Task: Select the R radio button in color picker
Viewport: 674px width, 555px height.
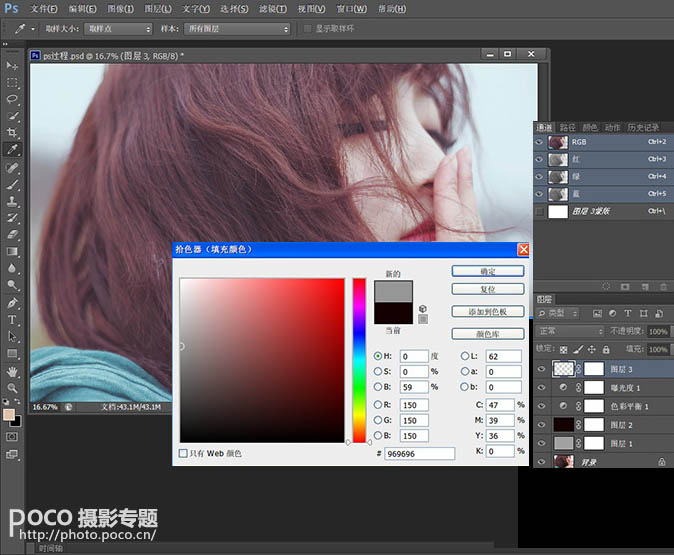Action: pos(377,406)
